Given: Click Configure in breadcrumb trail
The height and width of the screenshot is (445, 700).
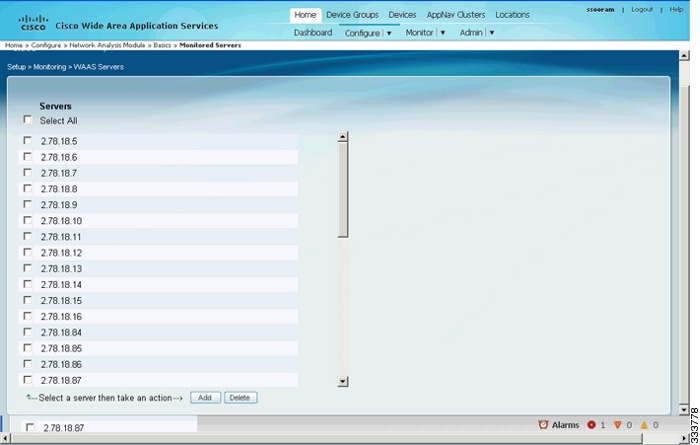Looking at the screenshot, I should [x=46, y=45].
